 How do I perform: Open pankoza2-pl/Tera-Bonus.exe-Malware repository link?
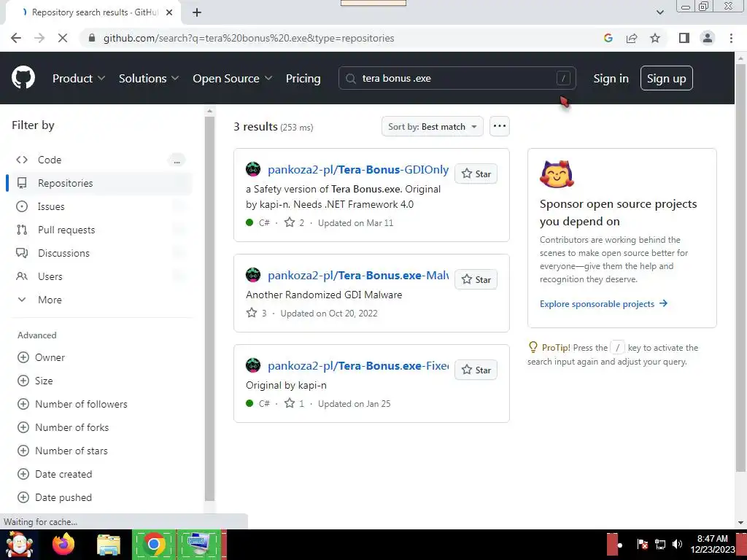click(x=357, y=275)
